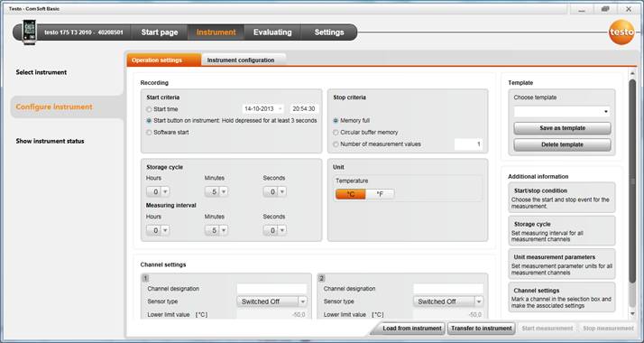Click Save as template button
Viewport: 644px width, 343px height.
[x=562, y=128]
